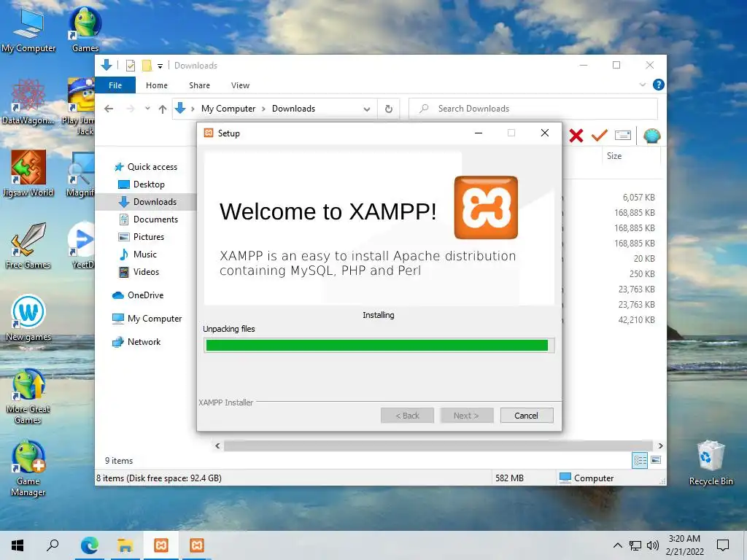Open My Computer desktop icon
Screen dimensions: 747x560
click(28, 29)
